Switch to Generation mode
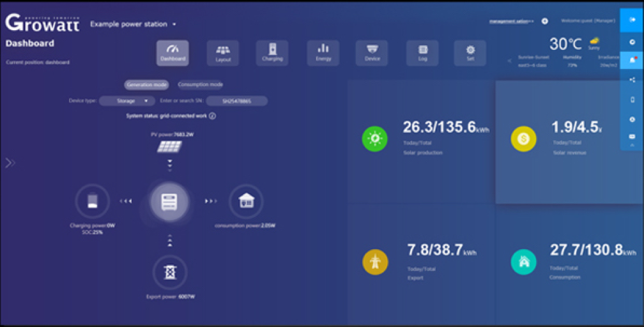This screenshot has width=644, height=327. point(146,84)
